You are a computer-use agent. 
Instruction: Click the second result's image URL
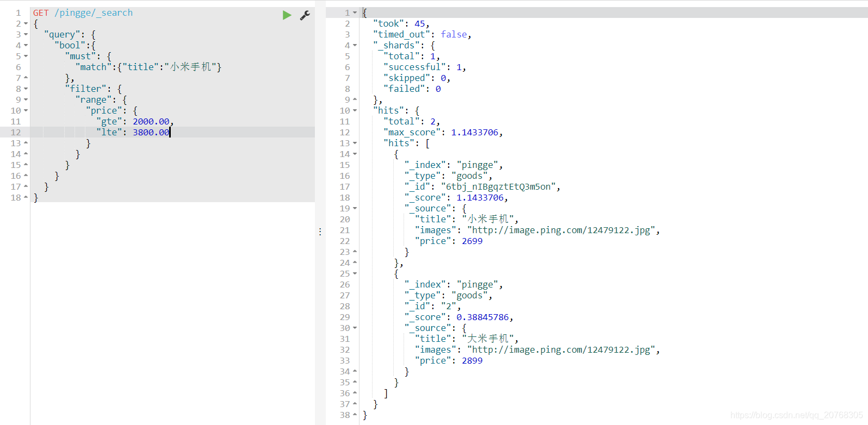[561, 350]
